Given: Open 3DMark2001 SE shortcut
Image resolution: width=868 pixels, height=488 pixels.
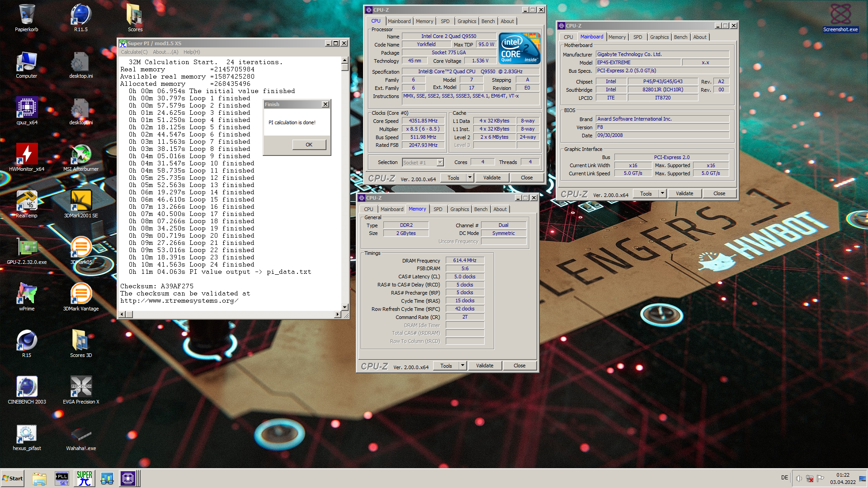Looking at the screenshot, I should point(81,204).
